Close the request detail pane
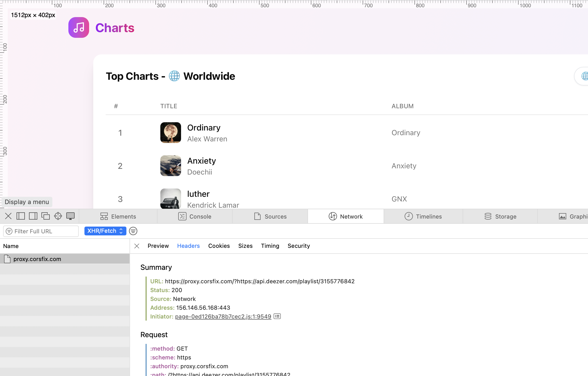 pyautogui.click(x=137, y=246)
